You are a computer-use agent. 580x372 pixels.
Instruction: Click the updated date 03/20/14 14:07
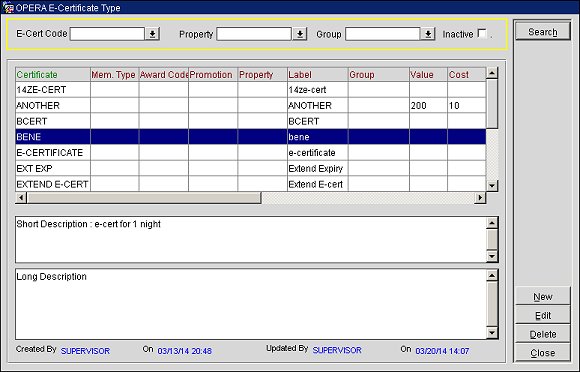pyautogui.click(x=442, y=351)
